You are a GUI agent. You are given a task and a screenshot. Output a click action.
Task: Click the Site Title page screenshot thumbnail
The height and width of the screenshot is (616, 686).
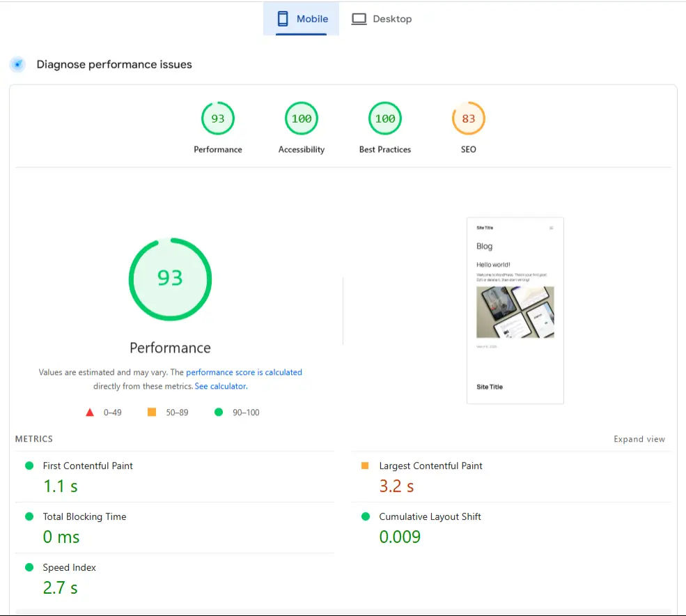[515, 310]
